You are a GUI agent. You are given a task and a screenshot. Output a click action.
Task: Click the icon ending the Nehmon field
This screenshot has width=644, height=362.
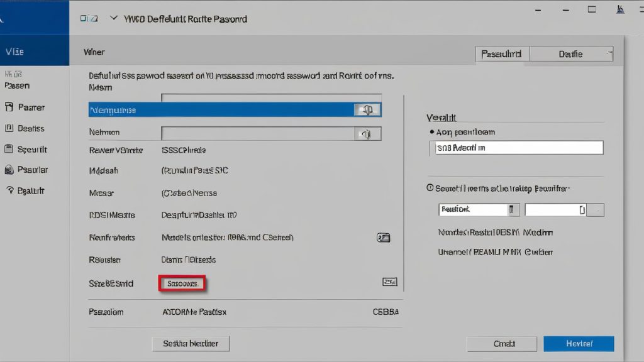(368, 133)
